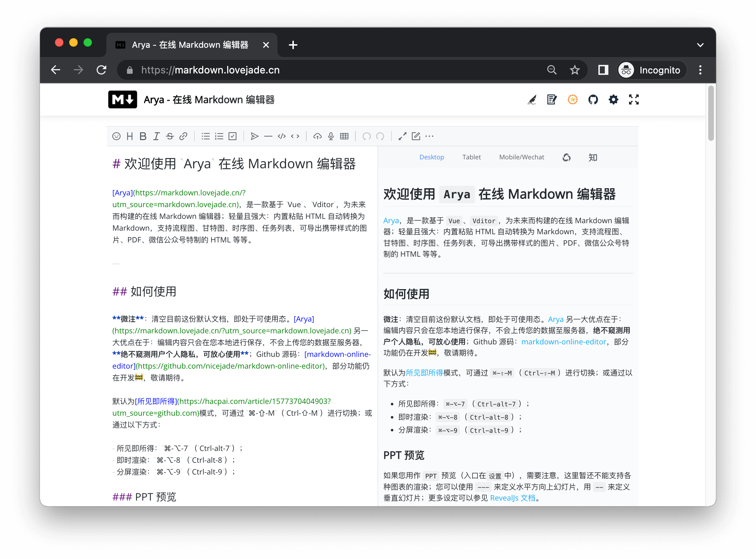
Task: Switch preview to Tablet mode
Action: (471, 157)
